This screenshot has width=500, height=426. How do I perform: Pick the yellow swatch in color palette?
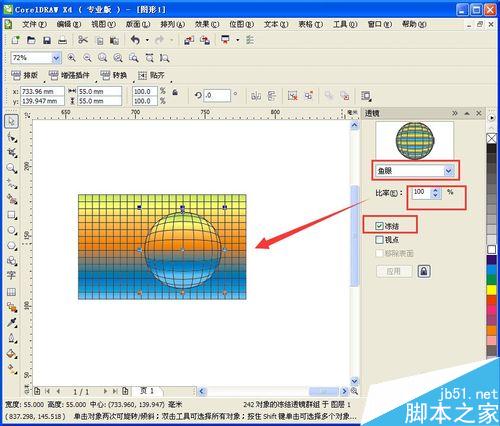pos(492,290)
